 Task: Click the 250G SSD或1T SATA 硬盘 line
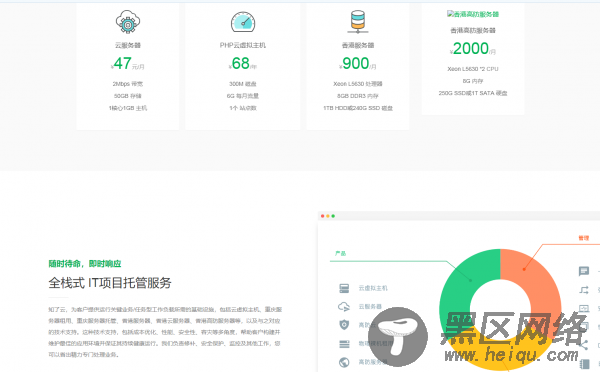[473, 93]
